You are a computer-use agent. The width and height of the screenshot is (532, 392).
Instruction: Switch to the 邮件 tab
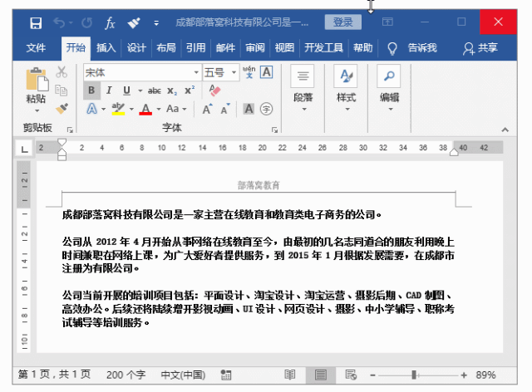pos(225,47)
